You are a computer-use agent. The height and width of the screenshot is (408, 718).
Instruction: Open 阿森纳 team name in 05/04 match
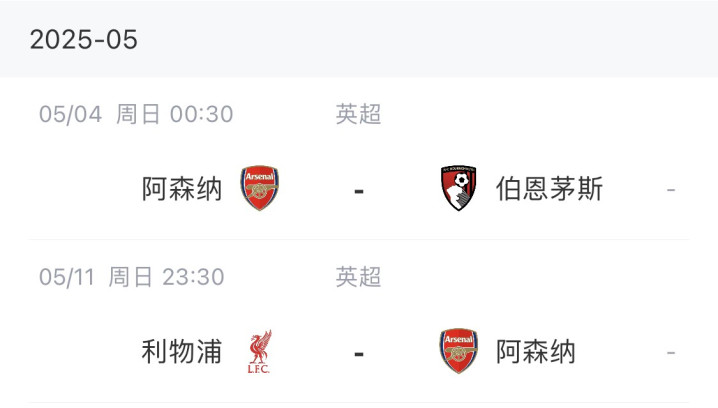(182, 188)
